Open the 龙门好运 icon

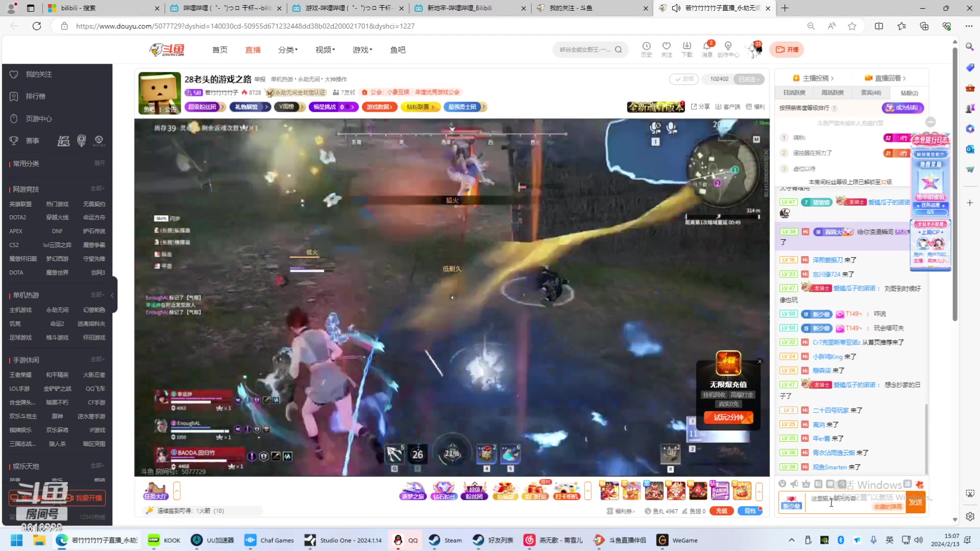(535, 491)
